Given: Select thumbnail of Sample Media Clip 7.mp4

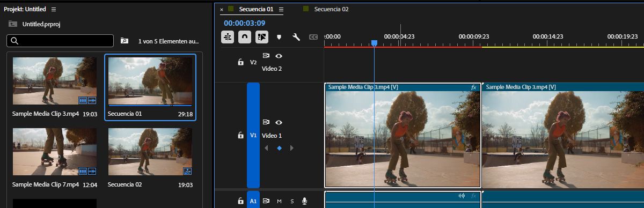Looking at the screenshot, I should point(55,152).
